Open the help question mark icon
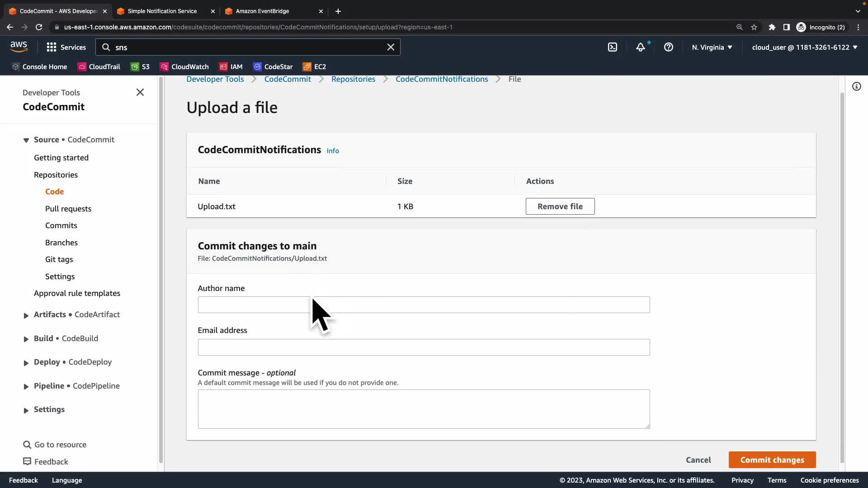This screenshot has width=868, height=488. pos(669,47)
